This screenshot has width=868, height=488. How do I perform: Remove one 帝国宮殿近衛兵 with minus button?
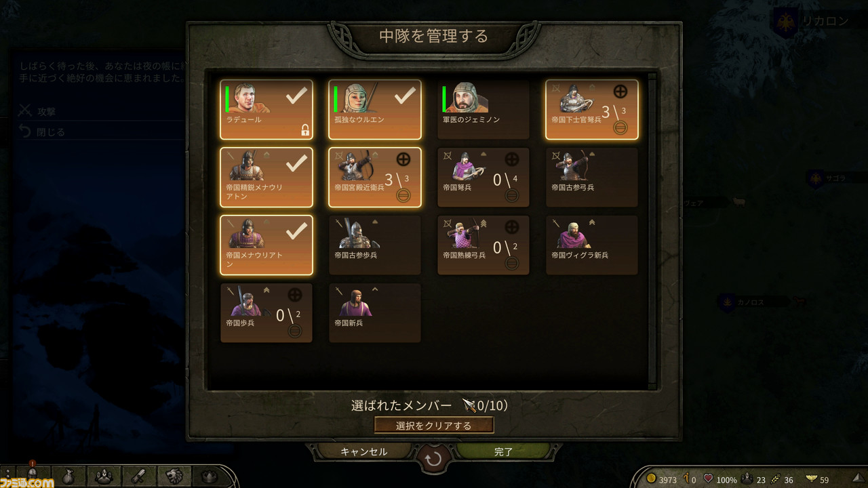pos(403,195)
